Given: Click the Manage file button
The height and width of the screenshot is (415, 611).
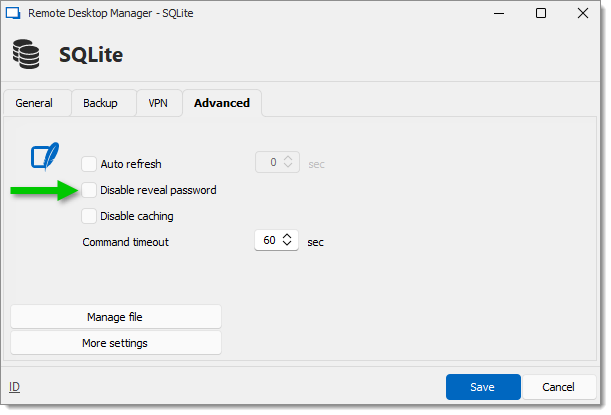Looking at the screenshot, I should point(116,317).
